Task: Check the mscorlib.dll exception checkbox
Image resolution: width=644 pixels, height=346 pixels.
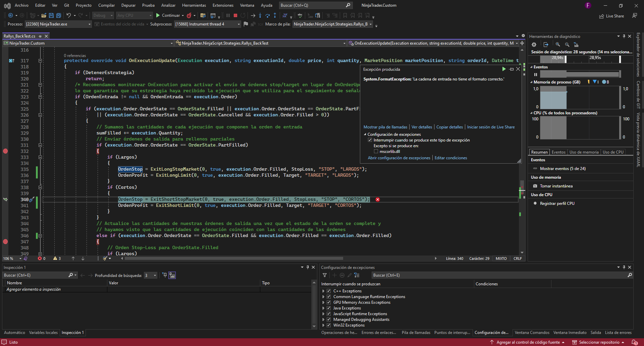Action: click(376, 152)
